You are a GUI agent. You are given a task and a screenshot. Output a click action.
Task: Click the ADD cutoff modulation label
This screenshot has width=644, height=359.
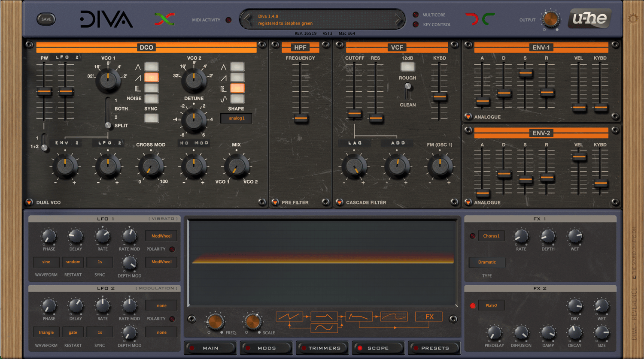click(398, 143)
